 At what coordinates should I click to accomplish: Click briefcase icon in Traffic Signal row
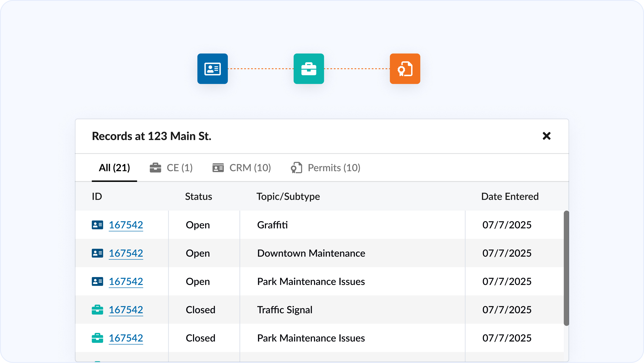click(x=97, y=309)
